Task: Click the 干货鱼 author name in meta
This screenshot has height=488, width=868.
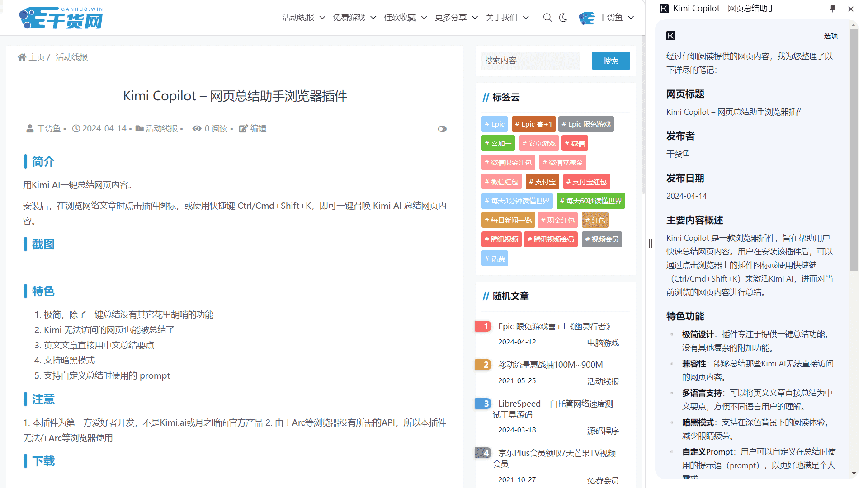Action: [48, 129]
